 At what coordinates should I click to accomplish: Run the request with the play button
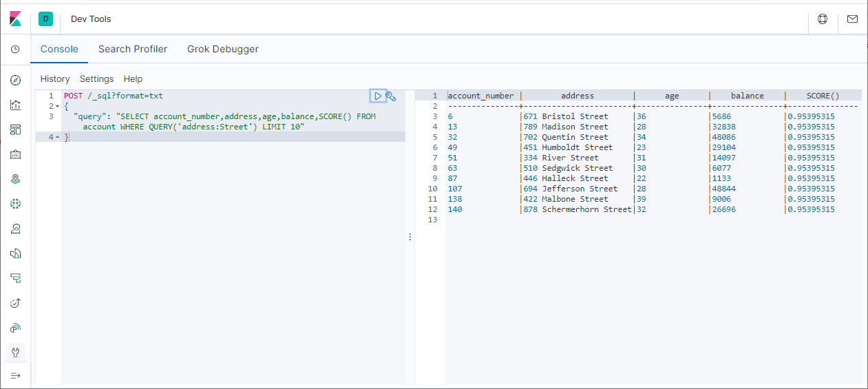[x=378, y=96]
